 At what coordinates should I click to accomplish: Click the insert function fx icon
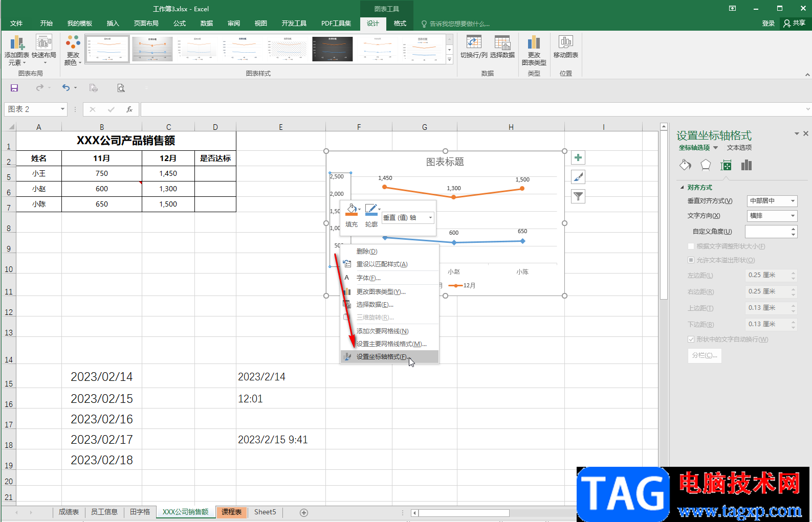pyautogui.click(x=129, y=109)
